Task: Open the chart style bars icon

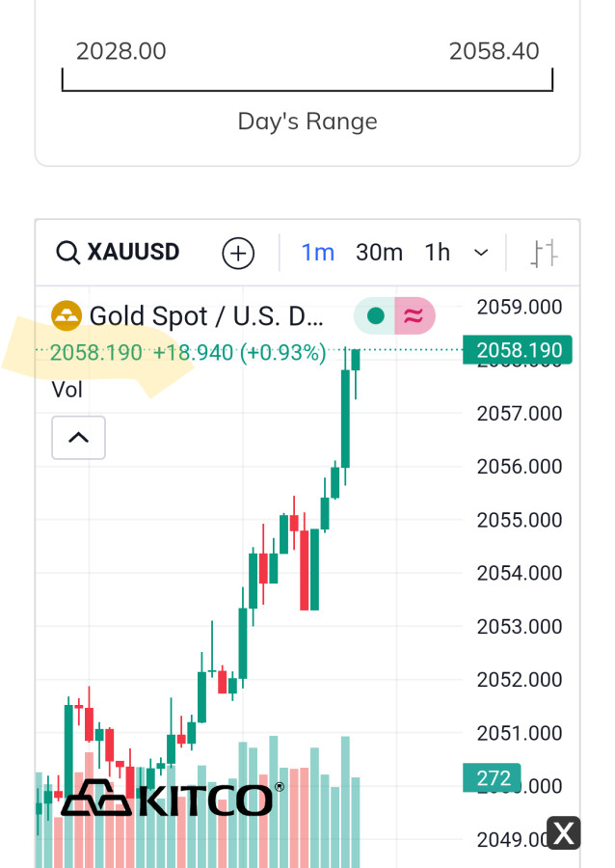Action: [544, 254]
